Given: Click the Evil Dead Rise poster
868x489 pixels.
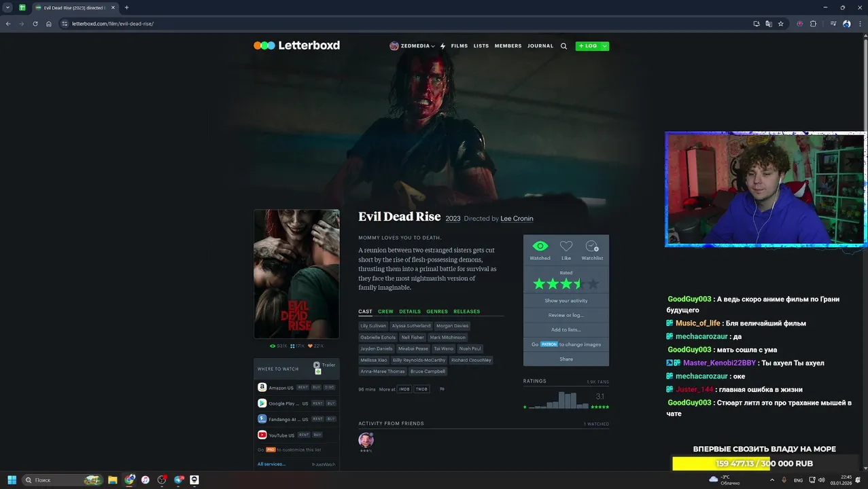Looking at the screenshot, I should tap(296, 274).
